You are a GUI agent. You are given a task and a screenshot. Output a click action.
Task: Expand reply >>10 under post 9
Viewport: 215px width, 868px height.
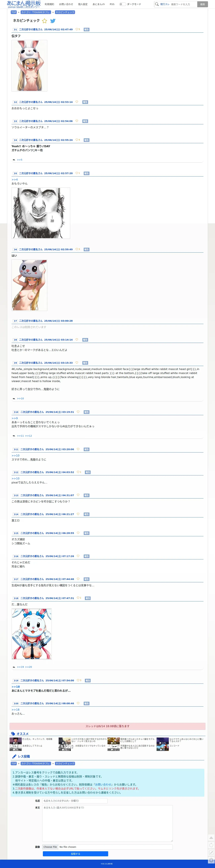click(20, 399)
